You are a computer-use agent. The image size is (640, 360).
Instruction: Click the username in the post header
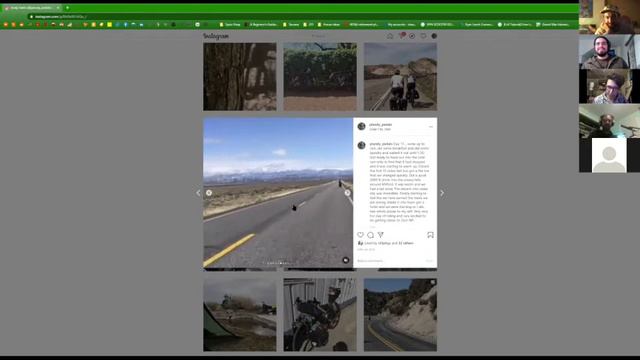[380, 124]
